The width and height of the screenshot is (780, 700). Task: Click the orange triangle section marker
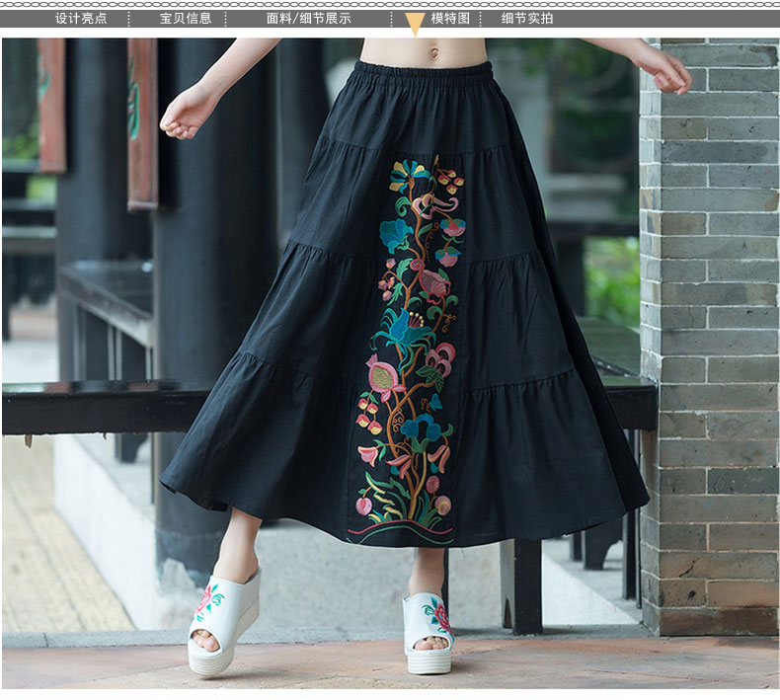[x=415, y=24]
